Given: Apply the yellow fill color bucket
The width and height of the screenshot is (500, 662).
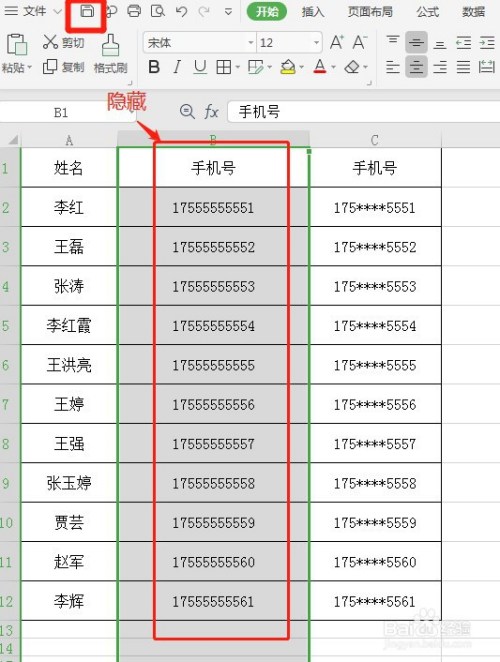Looking at the screenshot, I should [x=288, y=67].
